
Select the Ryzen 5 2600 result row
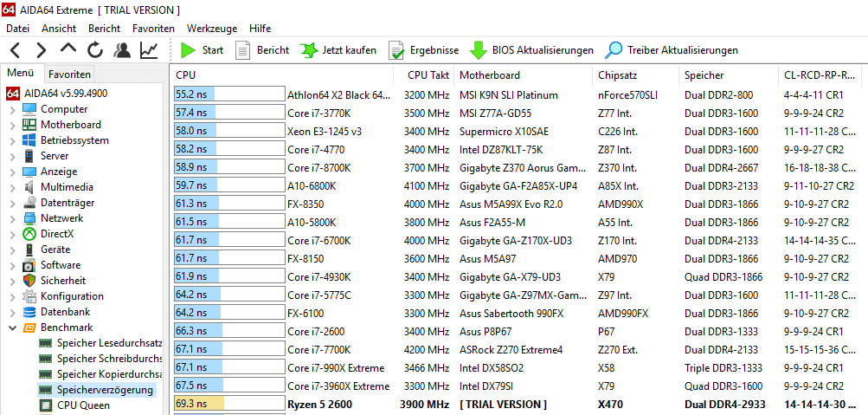pos(518,404)
